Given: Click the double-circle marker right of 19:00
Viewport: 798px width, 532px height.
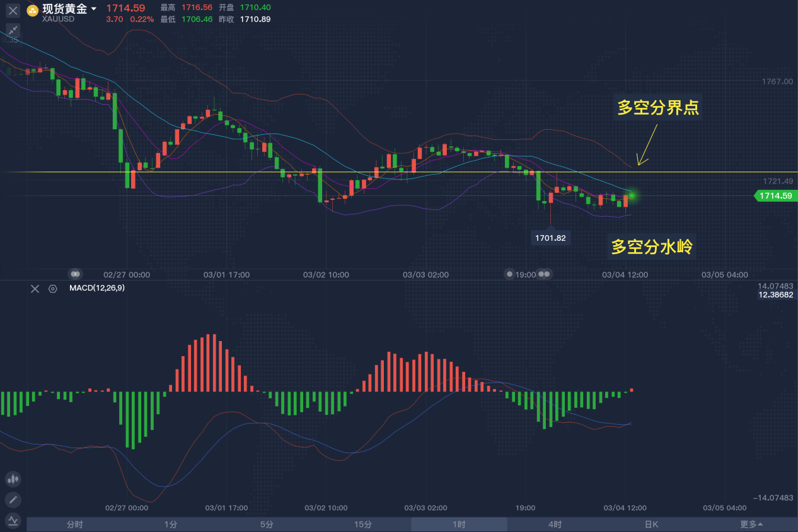Looking at the screenshot, I should click(545, 274).
